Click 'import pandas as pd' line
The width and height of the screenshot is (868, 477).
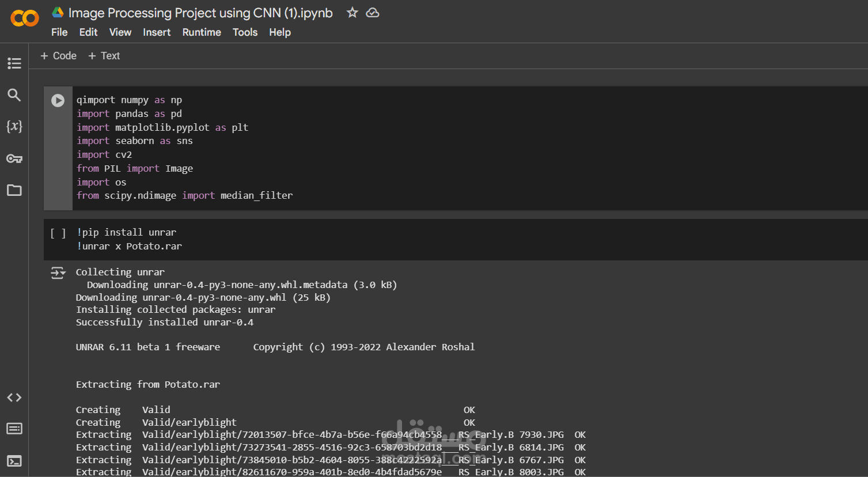tap(129, 113)
